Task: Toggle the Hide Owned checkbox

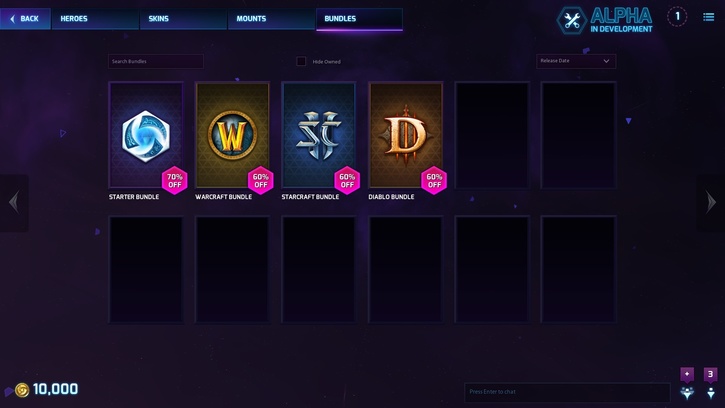Action: [301, 61]
